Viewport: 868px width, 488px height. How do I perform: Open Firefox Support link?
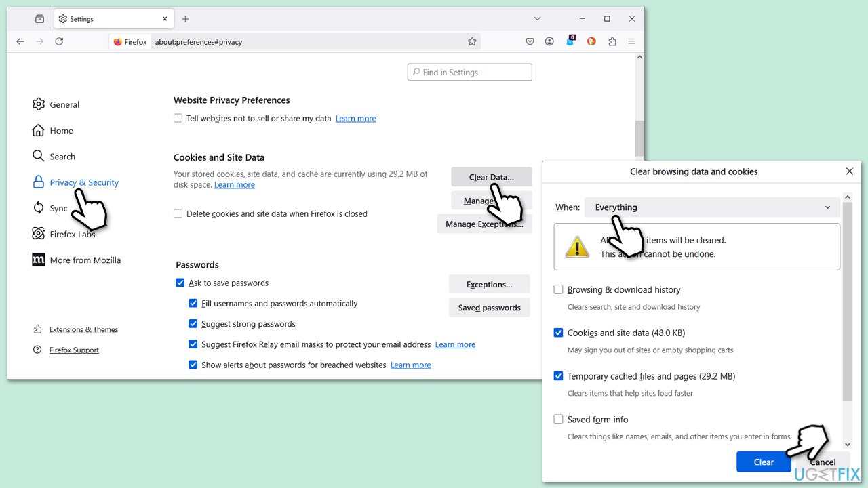click(74, 350)
